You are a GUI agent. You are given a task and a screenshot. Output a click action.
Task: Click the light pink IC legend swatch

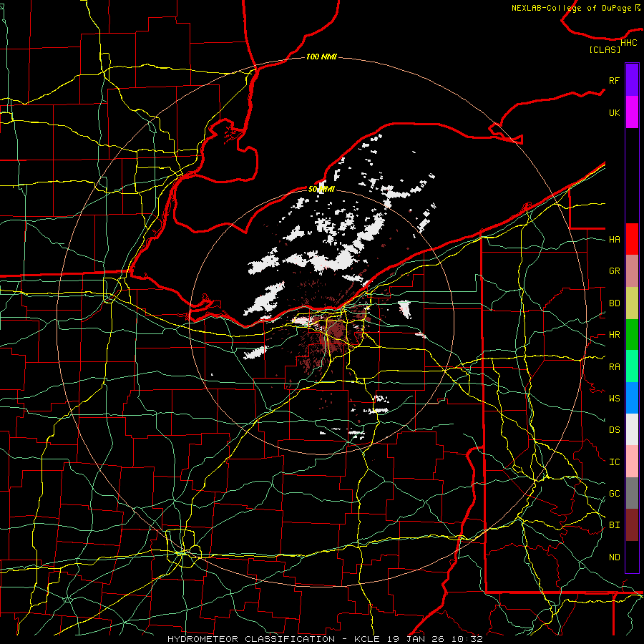[x=632, y=462]
